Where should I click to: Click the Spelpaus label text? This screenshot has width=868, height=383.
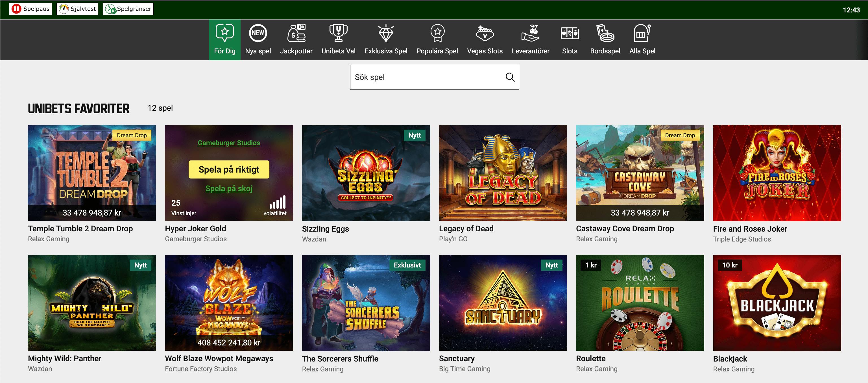click(36, 9)
